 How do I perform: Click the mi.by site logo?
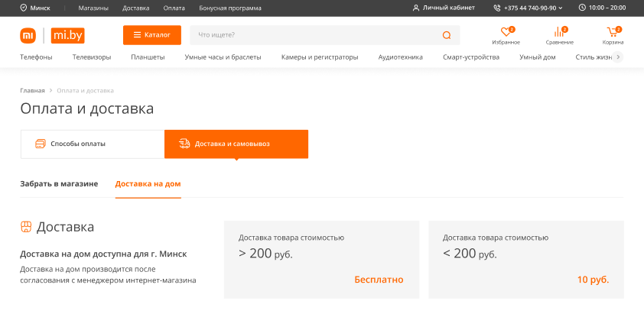click(67, 35)
